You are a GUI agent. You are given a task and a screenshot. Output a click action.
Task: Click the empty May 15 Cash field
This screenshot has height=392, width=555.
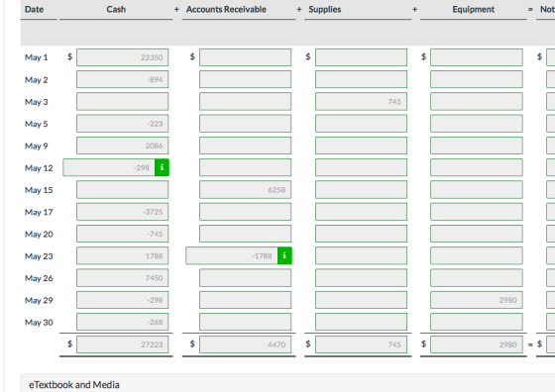click(123, 190)
